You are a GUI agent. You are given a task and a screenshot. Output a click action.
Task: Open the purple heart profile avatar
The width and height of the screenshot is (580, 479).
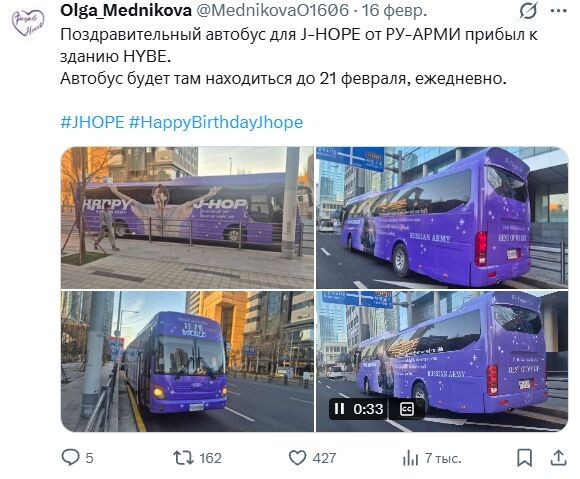tap(28, 22)
